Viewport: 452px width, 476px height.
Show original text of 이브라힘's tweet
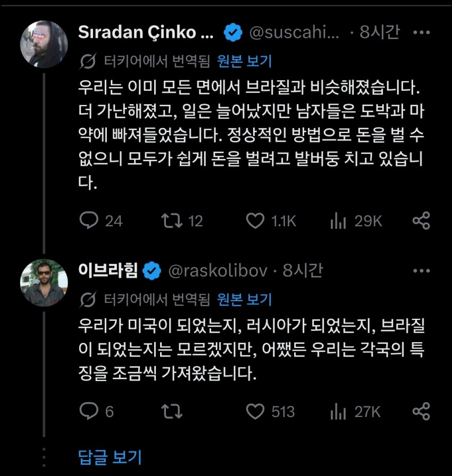(x=245, y=300)
